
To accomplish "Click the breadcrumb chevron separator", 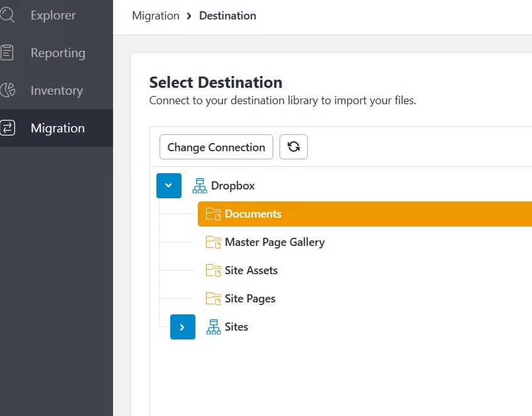I will pyautogui.click(x=189, y=16).
